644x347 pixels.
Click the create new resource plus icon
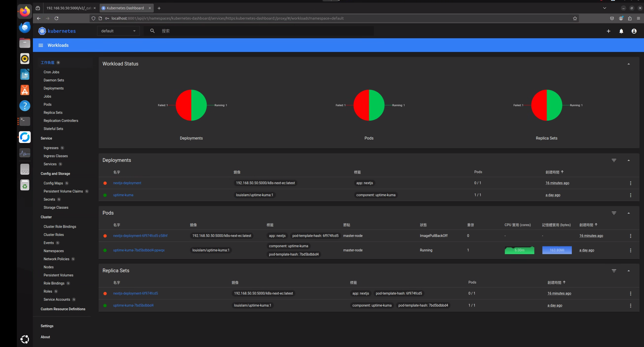[x=609, y=31]
